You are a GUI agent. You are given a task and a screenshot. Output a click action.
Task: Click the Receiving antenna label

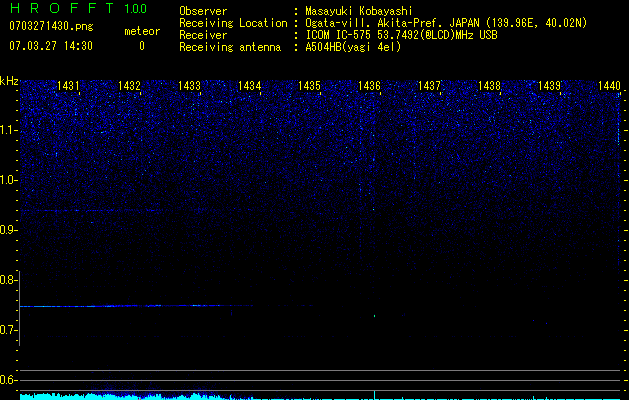(x=230, y=47)
